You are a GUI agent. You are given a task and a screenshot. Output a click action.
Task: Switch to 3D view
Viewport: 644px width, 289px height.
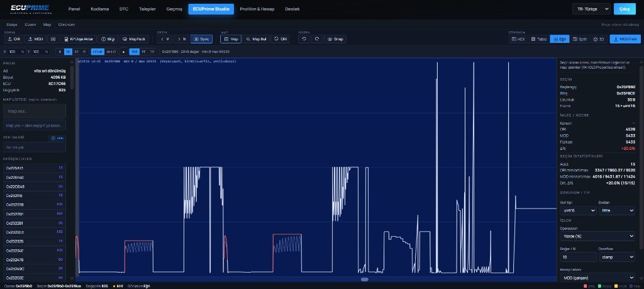pos(599,39)
